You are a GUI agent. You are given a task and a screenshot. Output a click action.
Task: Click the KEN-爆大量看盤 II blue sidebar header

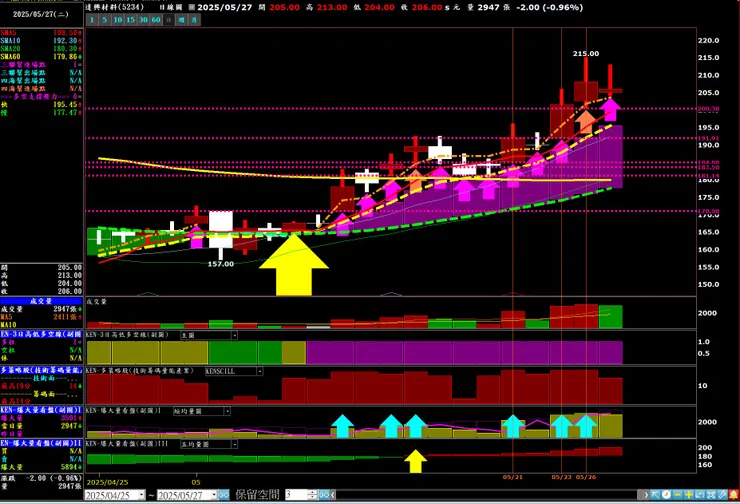point(42,443)
